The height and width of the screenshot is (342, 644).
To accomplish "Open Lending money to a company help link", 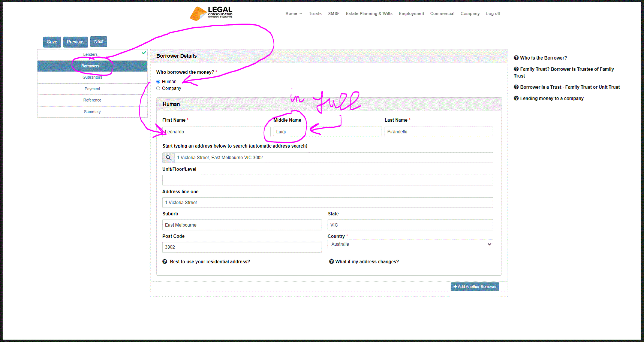I will tap(552, 98).
